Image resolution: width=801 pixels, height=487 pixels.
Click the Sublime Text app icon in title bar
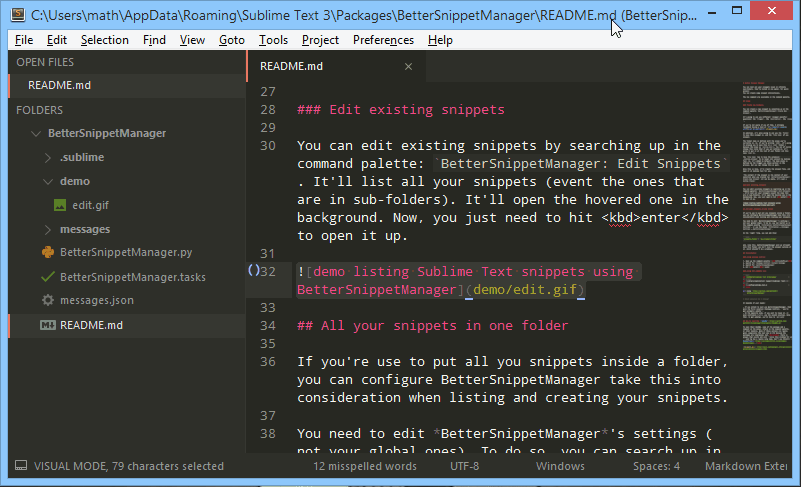pos(18,14)
